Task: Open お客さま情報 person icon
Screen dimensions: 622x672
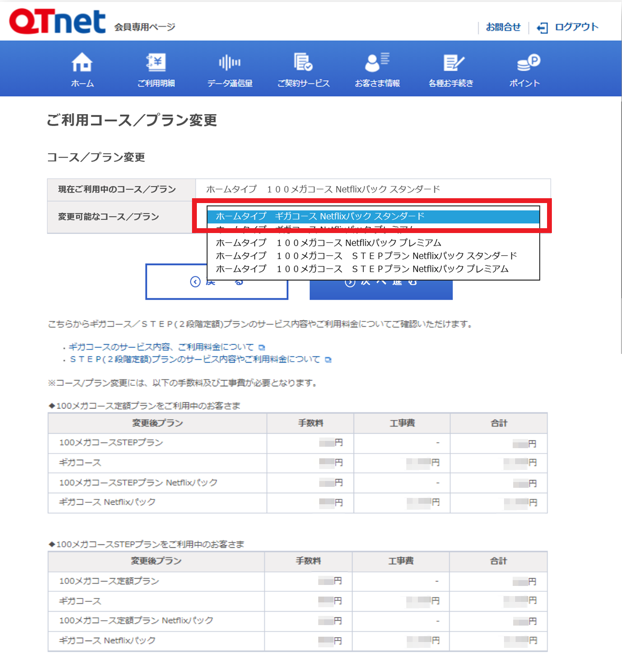Action: 377,62
